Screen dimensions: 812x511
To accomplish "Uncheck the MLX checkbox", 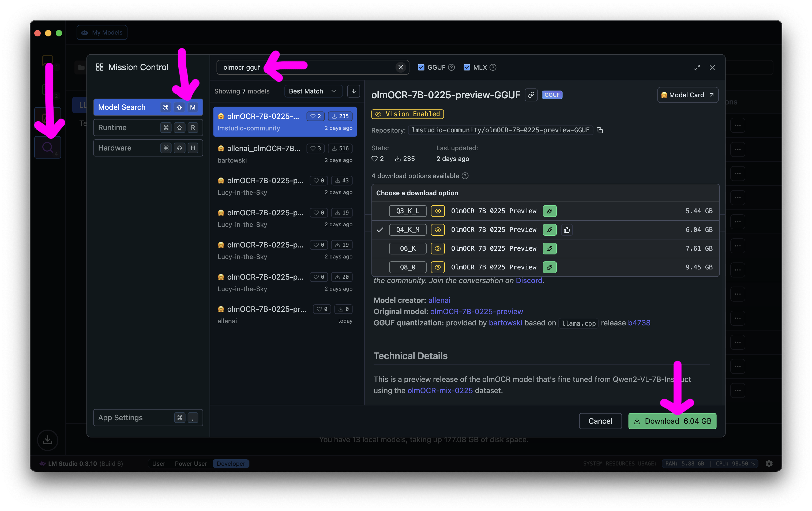I will pos(467,67).
